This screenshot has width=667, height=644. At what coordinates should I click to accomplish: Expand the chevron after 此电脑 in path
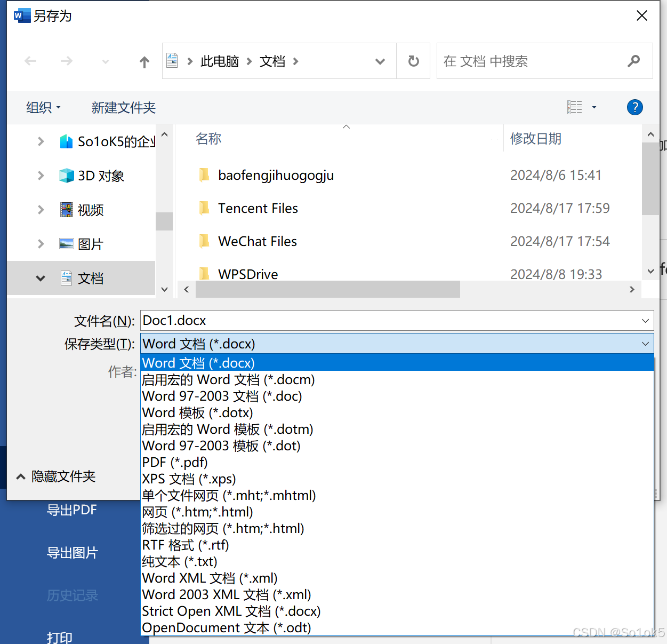(x=249, y=61)
